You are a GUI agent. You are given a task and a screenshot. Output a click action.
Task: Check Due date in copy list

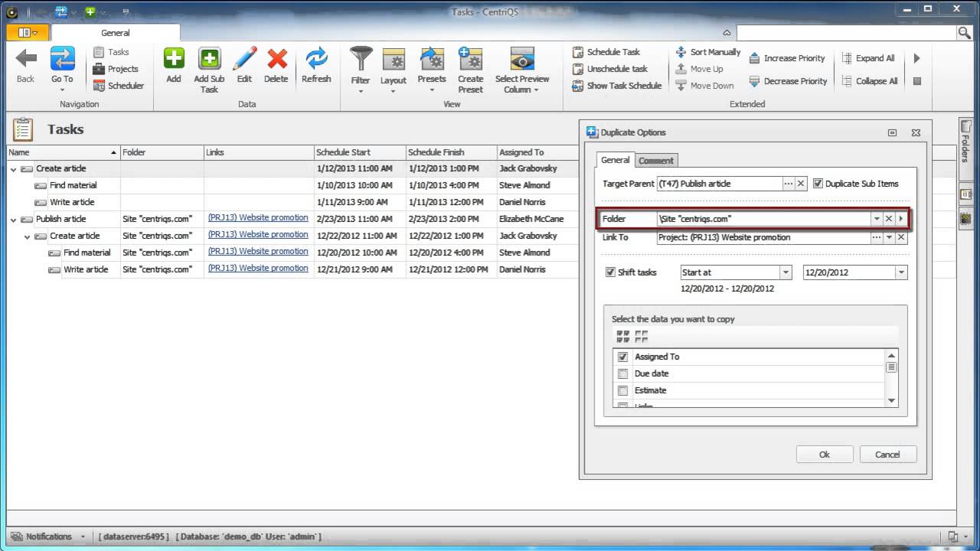[623, 373]
